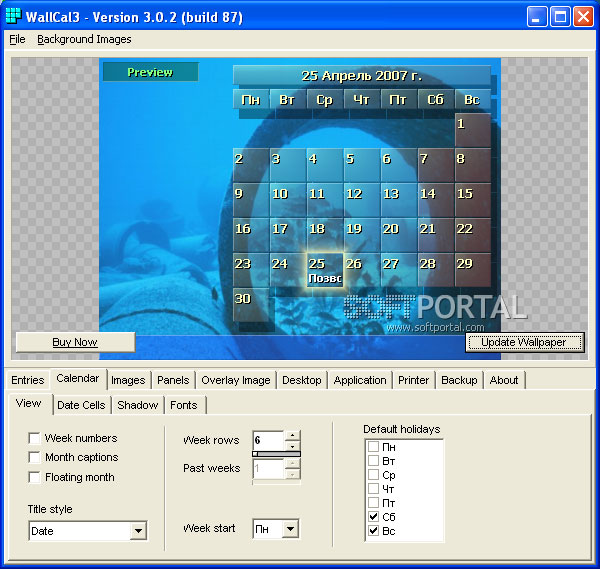Click day 16 in preview calendar
This screenshot has width=600, height=569.
pos(251,235)
